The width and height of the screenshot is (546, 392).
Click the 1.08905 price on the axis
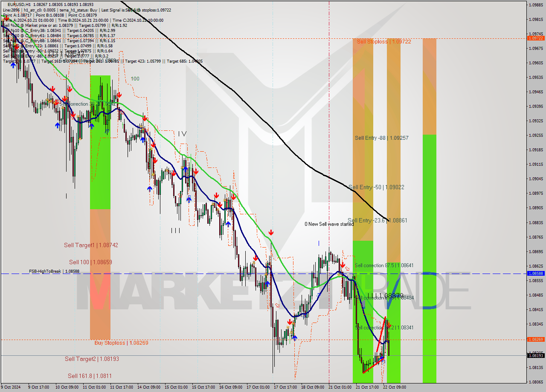click(535, 208)
